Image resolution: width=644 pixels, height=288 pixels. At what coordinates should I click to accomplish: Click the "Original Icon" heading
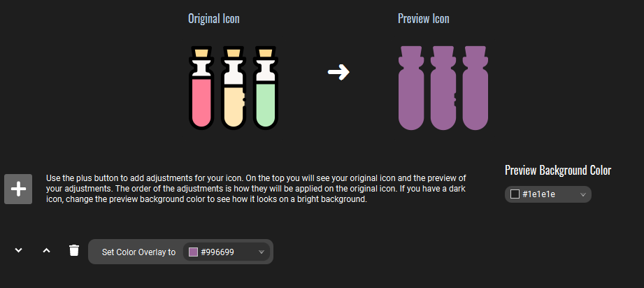pos(214,19)
